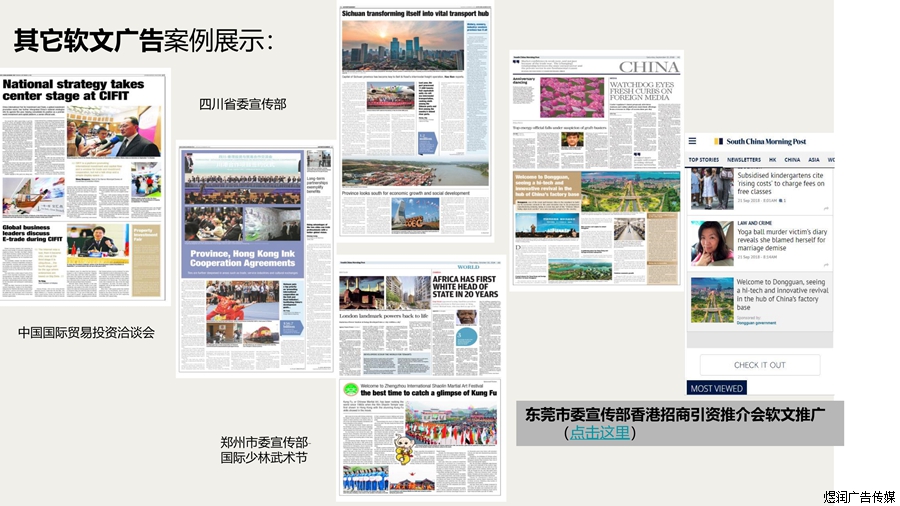The image size is (900, 506).
Task: Click 'the best time to catch a glimpse of Kung Fu'
Action: click(x=428, y=393)
